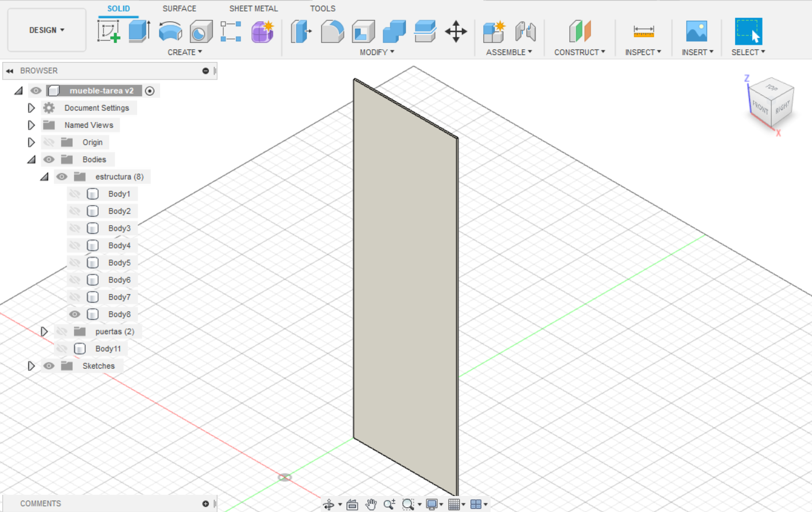Image resolution: width=812 pixels, height=512 pixels.
Task: Show the puertas group
Action: (62, 331)
